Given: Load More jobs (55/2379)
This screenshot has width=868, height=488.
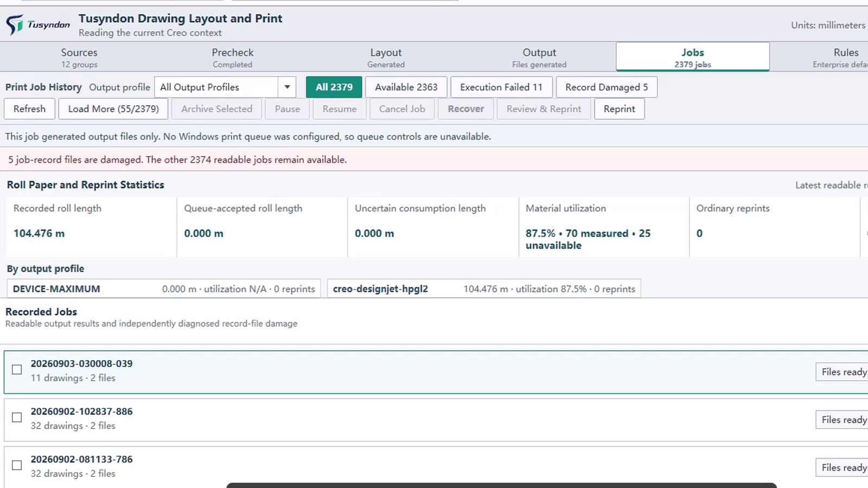Looking at the screenshot, I should click(113, 108).
